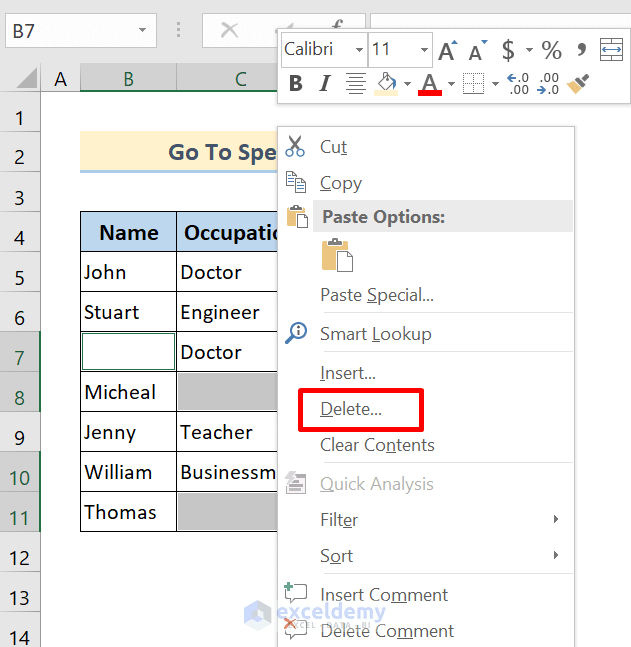This screenshot has width=631, height=647.
Task: Select the gray empty cell beside Thomas
Action: pyautogui.click(x=227, y=512)
